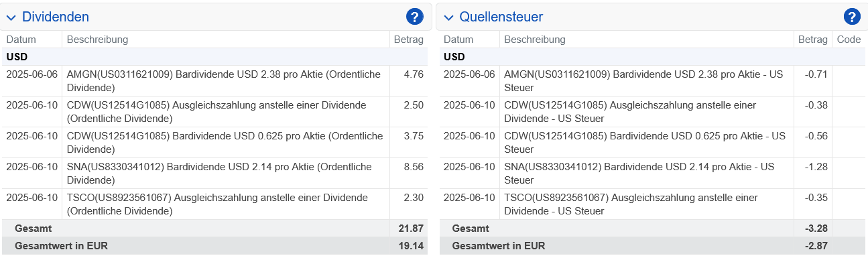Select the Datum column header in Dividenden
868x258 pixels.
(21, 40)
